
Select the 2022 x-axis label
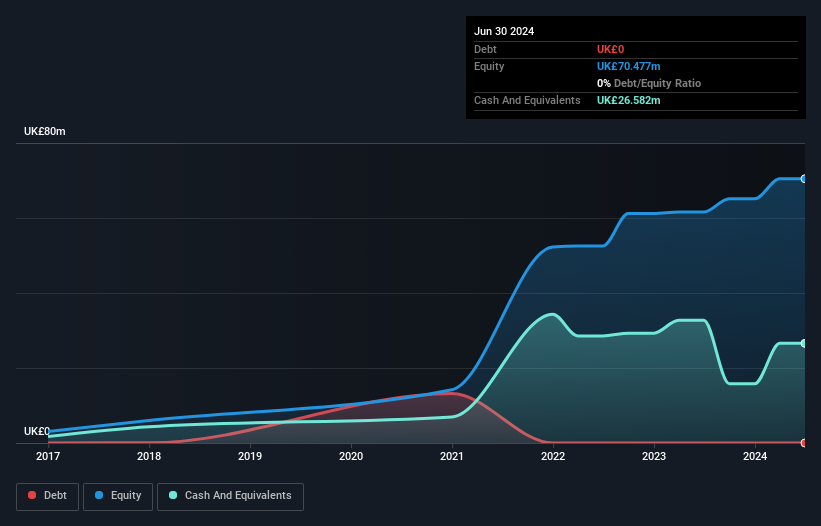pyautogui.click(x=553, y=456)
